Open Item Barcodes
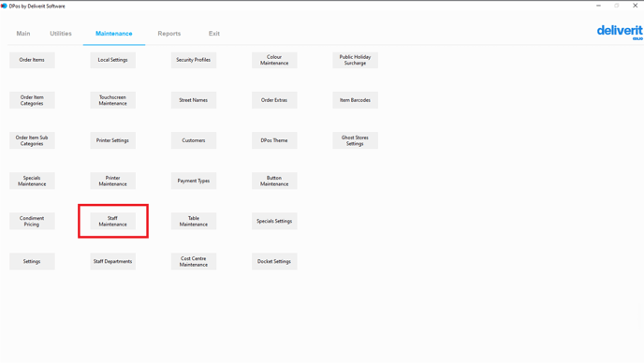This screenshot has height=363, width=644. 356,100
